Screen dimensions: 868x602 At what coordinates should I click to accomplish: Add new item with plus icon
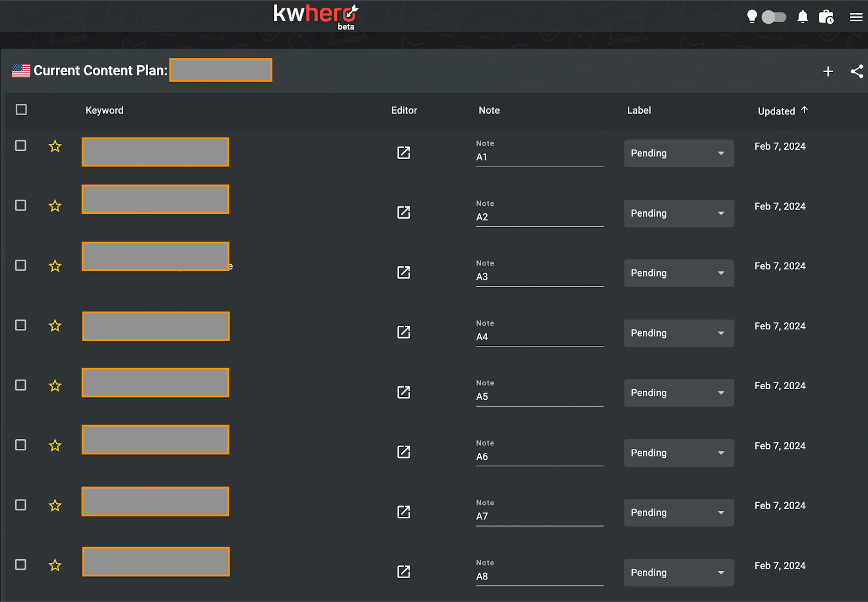[828, 71]
